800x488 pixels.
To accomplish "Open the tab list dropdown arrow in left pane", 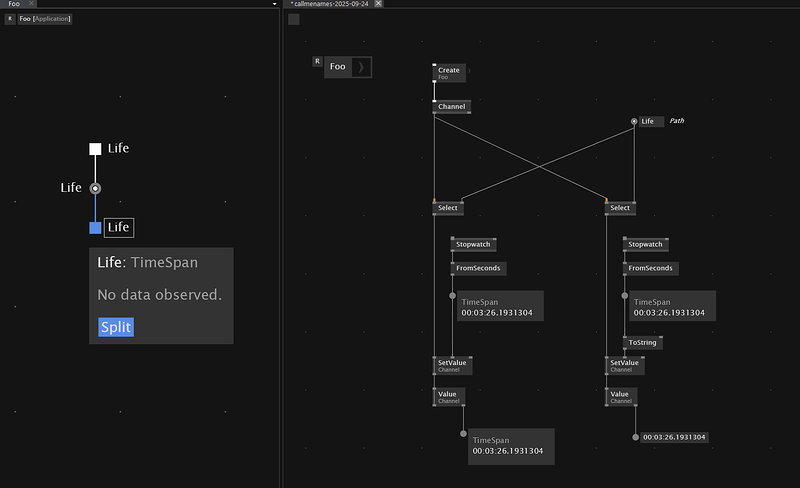I will tap(275, 4).
